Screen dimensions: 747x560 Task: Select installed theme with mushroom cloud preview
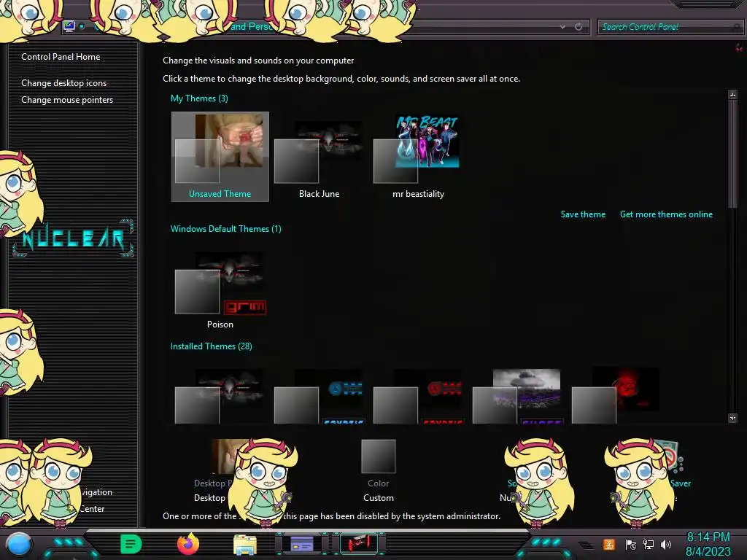click(517, 396)
